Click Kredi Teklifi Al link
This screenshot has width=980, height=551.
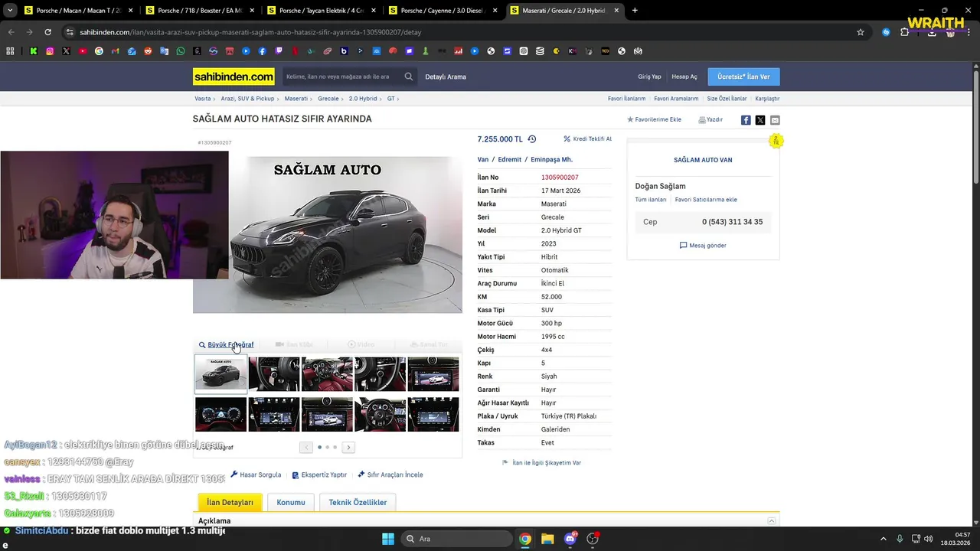pyautogui.click(x=588, y=139)
